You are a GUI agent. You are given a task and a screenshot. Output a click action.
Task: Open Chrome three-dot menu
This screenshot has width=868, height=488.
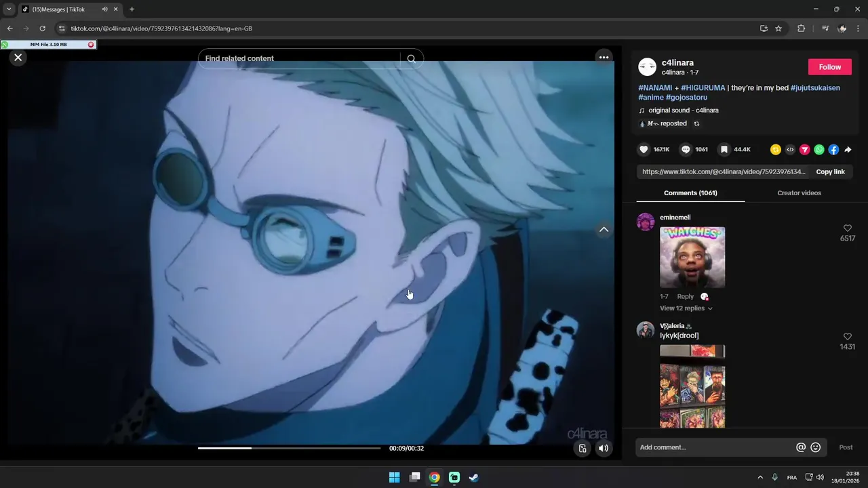[859, 28]
